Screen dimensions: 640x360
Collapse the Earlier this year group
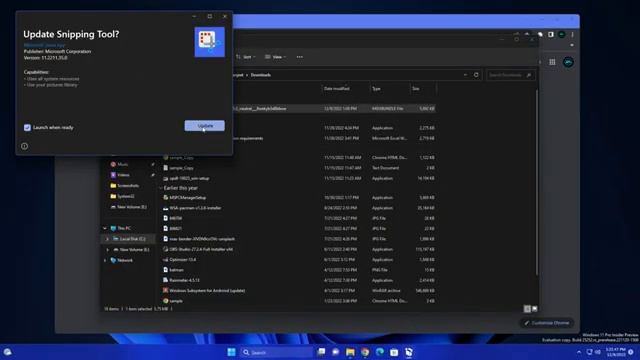click(161, 188)
